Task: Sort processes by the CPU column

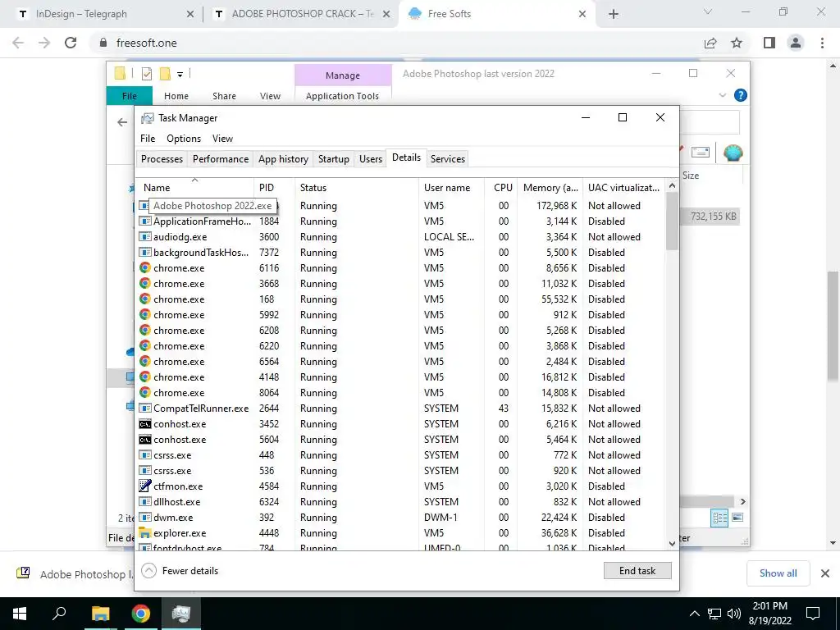Action: (501, 188)
